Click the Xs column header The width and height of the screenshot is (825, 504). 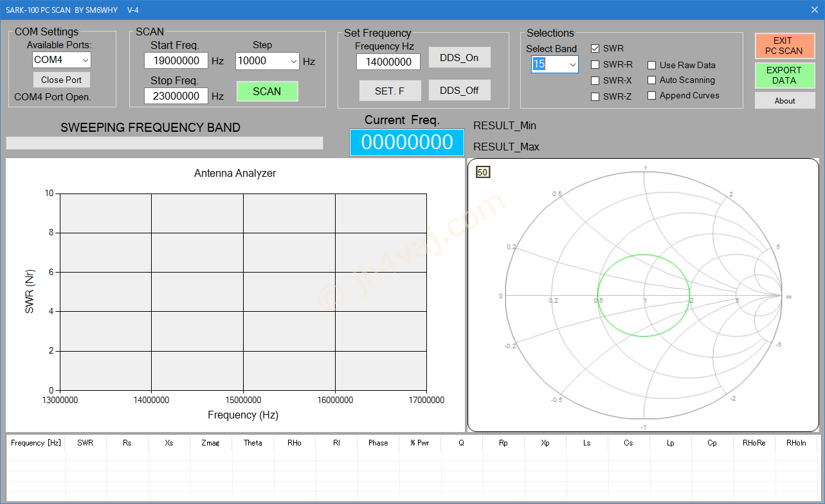(x=169, y=442)
